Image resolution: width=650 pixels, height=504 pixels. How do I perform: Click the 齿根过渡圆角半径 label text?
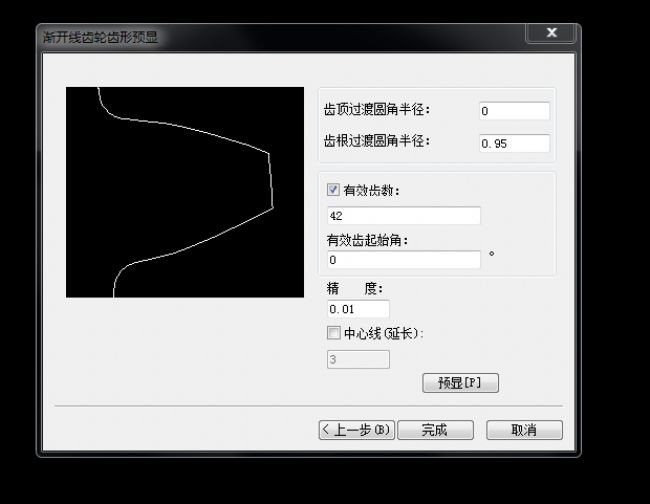(x=376, y=142)
